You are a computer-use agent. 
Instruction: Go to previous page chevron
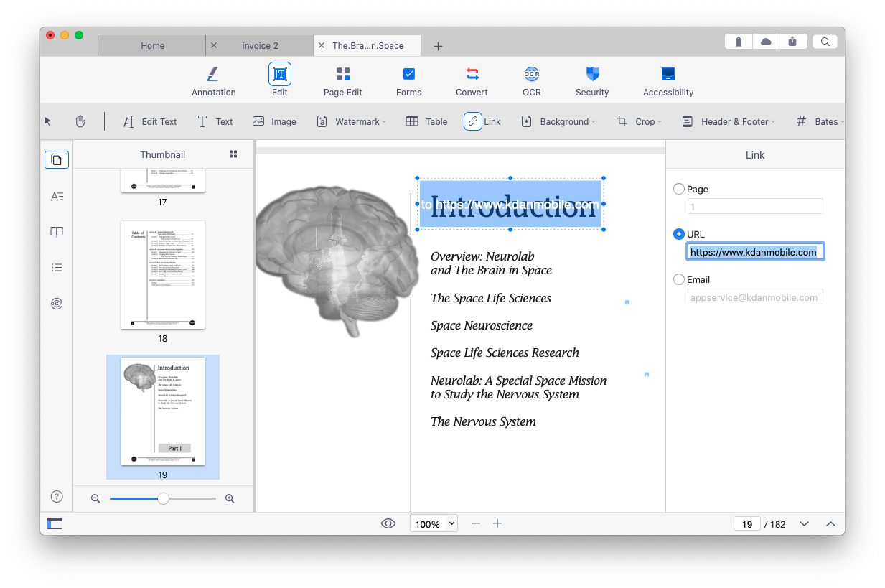point(830,524)
